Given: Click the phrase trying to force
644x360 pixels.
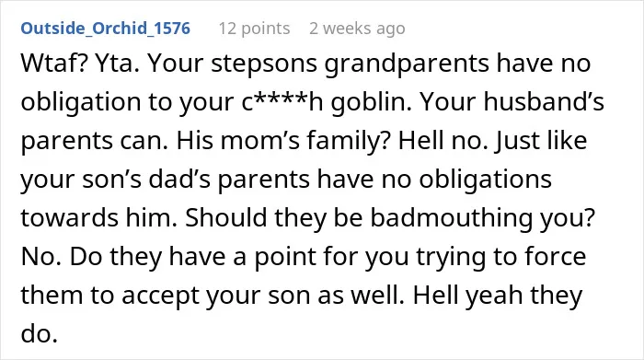Looking at the screenshot, I should (501, 257).
